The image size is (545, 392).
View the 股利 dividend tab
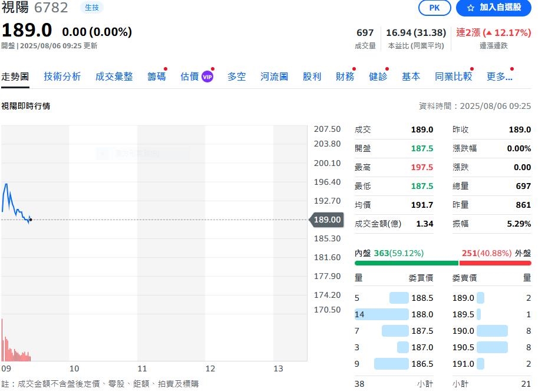pos(312,76)
